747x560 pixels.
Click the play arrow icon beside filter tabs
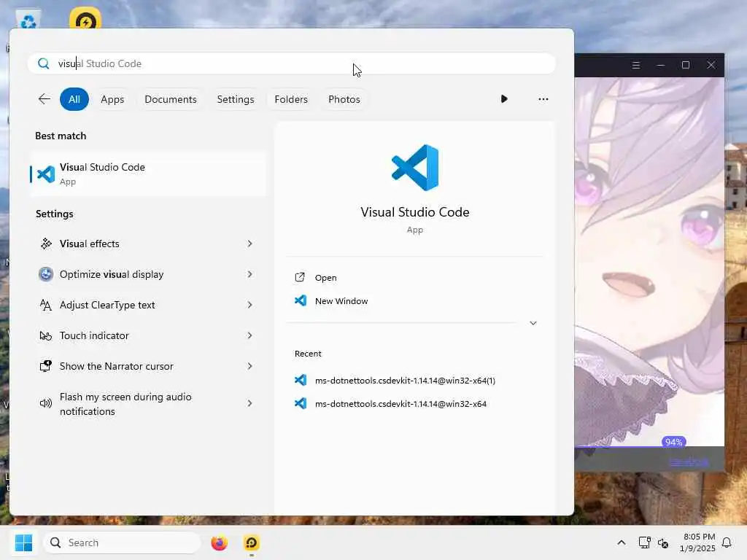click(x=504, y=99)
